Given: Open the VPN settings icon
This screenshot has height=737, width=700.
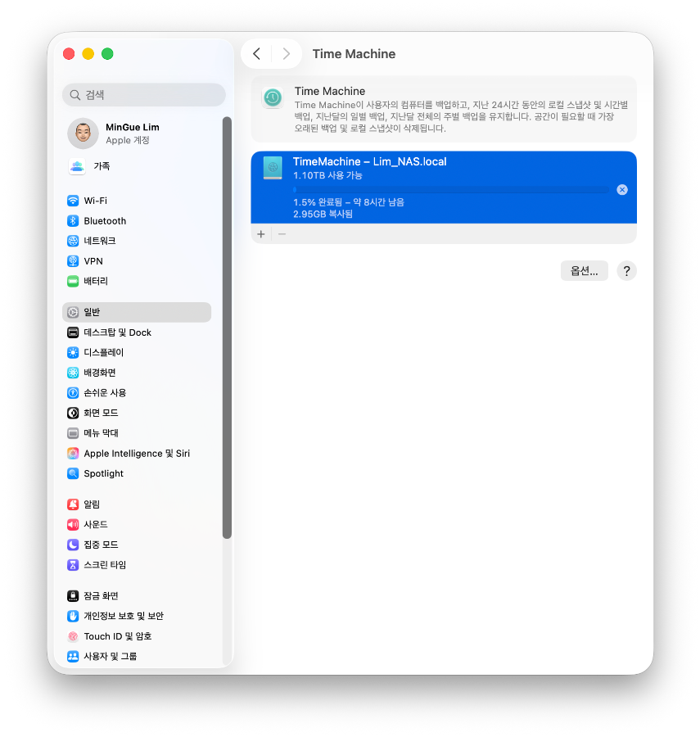Looking at the screenshot, I should 73,261.
